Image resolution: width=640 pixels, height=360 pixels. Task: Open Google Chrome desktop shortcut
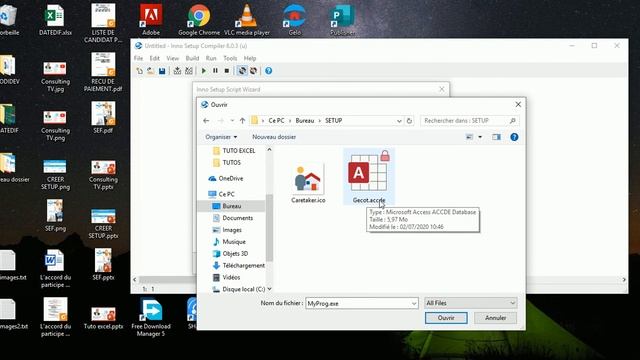click(199, 20)
